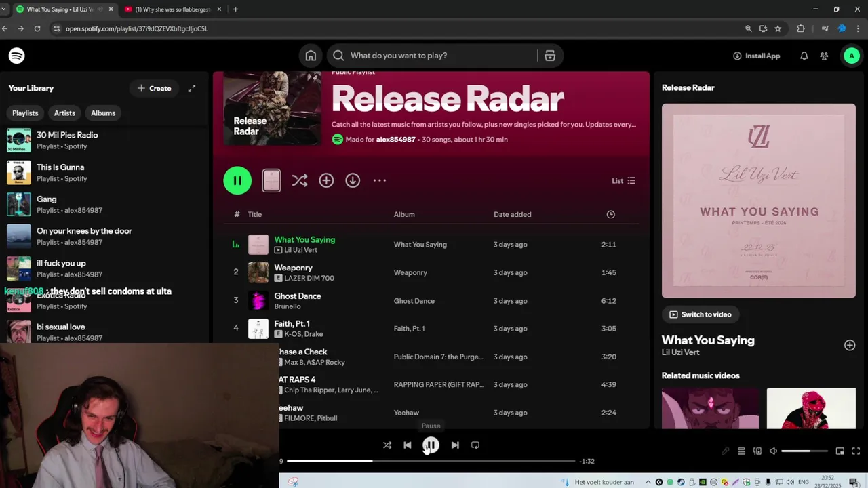868x488 pixels.
Task: Bookmark this page in Chrome
Action: click(x=778, y=28)
